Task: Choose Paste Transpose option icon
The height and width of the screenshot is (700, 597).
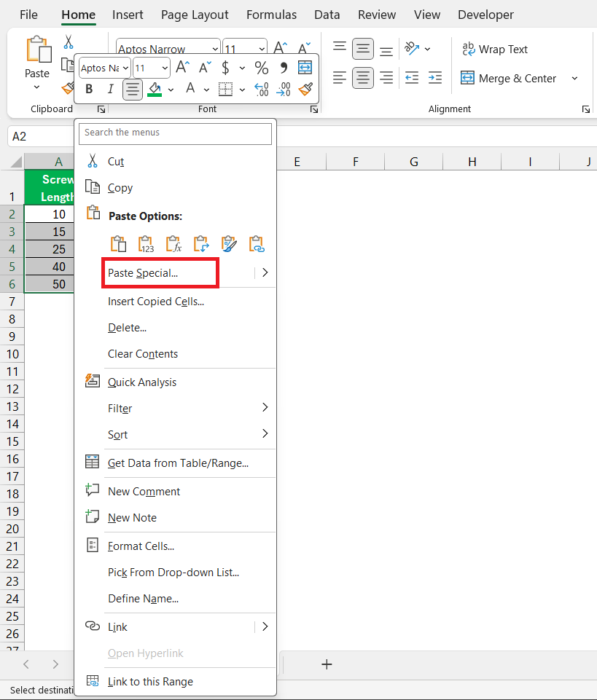Action: click(x=201, y=244)
